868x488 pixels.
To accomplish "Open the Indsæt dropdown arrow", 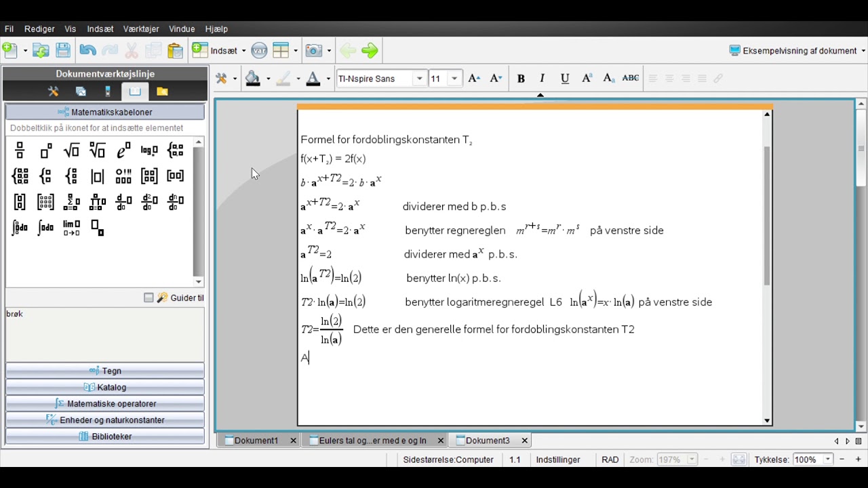I will coord(243,51).
